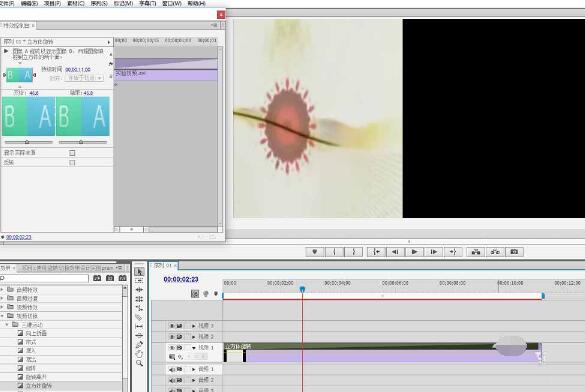The width and height of the screenshot is (585, 392).
Task: Click the Extract button
Action: pyautogui.click(x=495, y=252)
